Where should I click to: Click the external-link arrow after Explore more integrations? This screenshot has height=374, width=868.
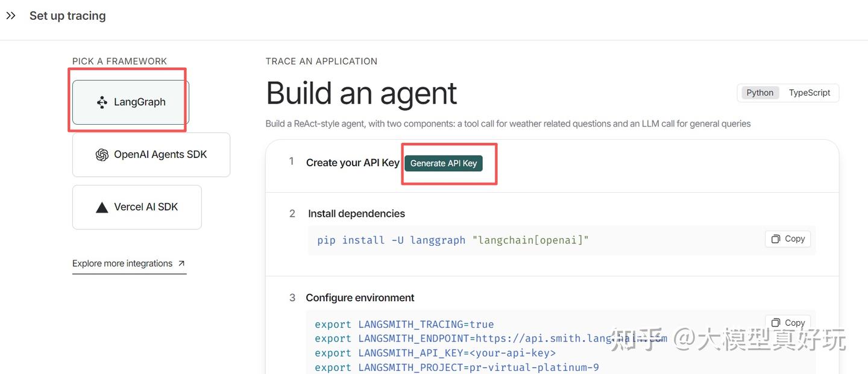pyautogui.click(x=181, y=263)
